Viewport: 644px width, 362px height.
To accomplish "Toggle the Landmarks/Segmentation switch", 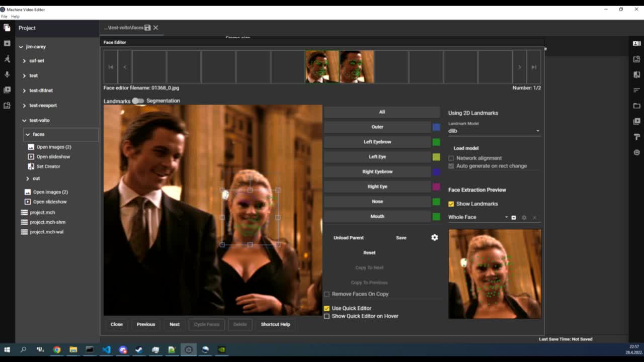I will [x=138, y=101].
